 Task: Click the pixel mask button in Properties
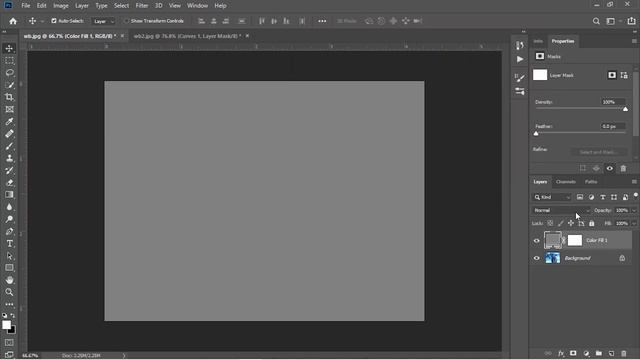click(612, 75)
